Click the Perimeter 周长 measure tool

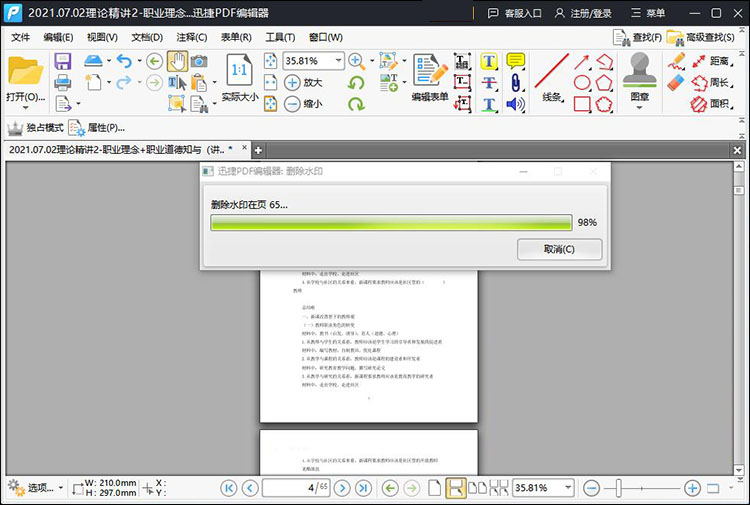point(711,83)
